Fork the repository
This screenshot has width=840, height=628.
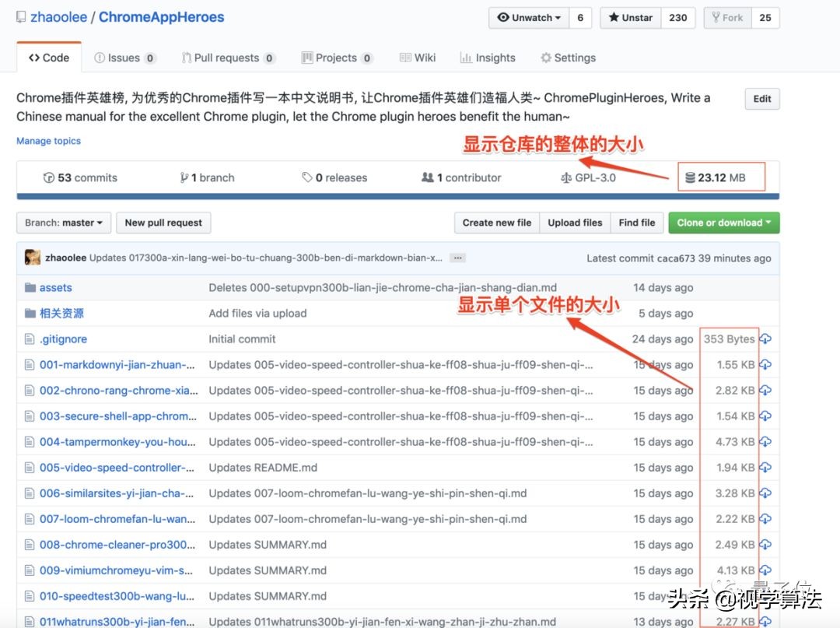click(727, 18)
